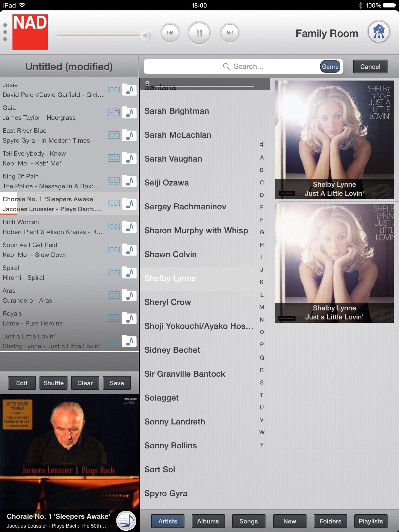Skip to the next track
399x532 pixels.
coord(230,33)
